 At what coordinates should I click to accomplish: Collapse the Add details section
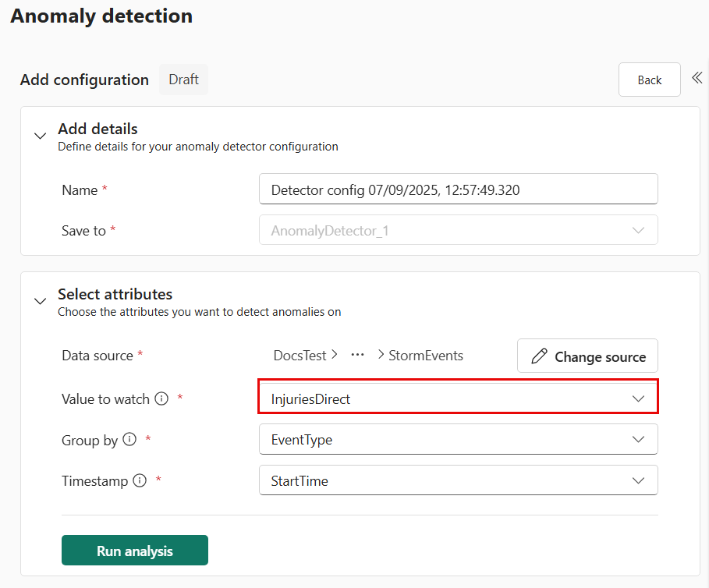point(40,135)
